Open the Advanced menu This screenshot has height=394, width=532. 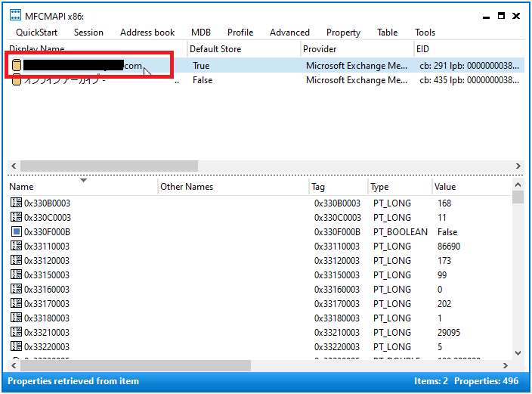pyautogui.click(x=289, y=33)
